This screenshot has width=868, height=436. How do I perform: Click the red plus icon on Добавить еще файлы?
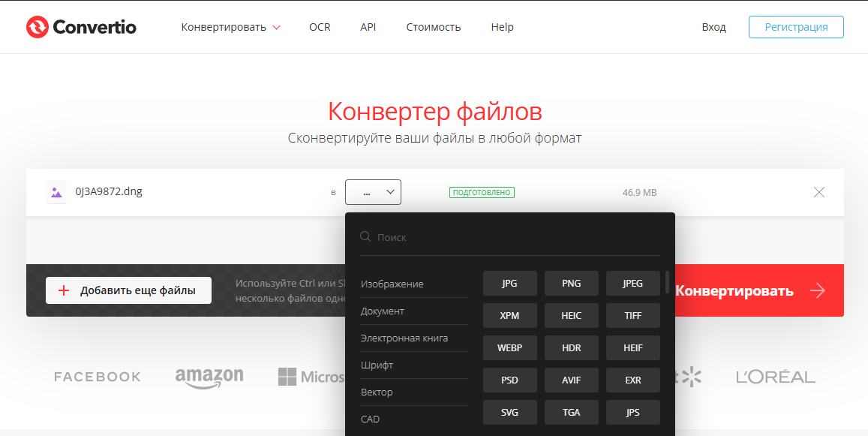pos(64,290)
